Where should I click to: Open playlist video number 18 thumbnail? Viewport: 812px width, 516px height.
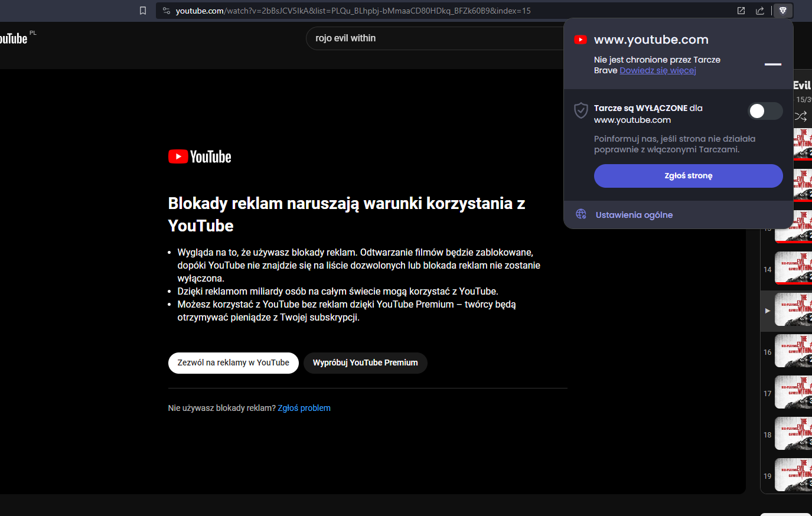793,435
